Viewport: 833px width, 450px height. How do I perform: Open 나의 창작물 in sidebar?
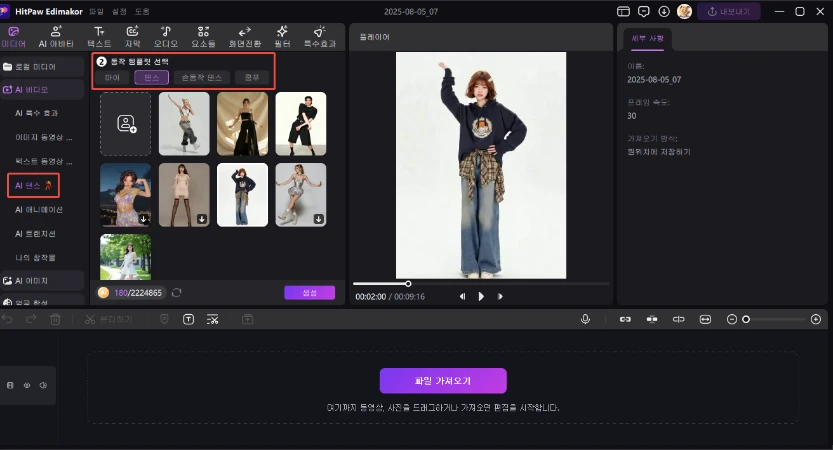35,258
